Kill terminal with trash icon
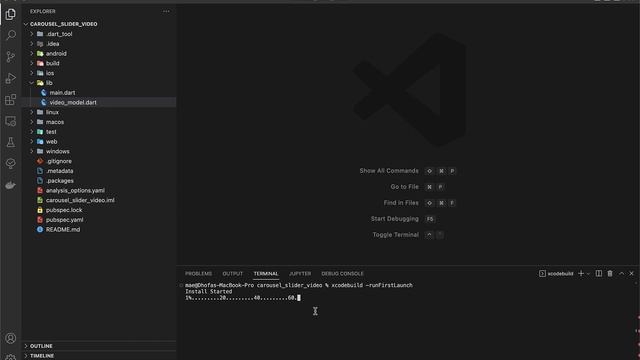Viewport: 640px width, 360px height. pyautogui.click(x=610, y=273)
